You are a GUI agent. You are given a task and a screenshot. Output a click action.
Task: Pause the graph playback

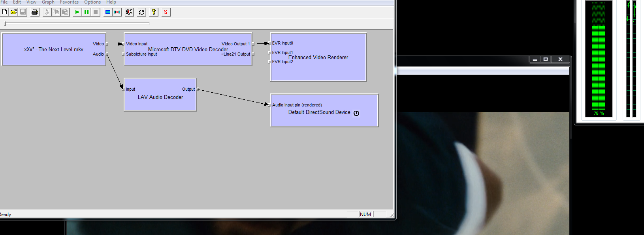[87, 12]
